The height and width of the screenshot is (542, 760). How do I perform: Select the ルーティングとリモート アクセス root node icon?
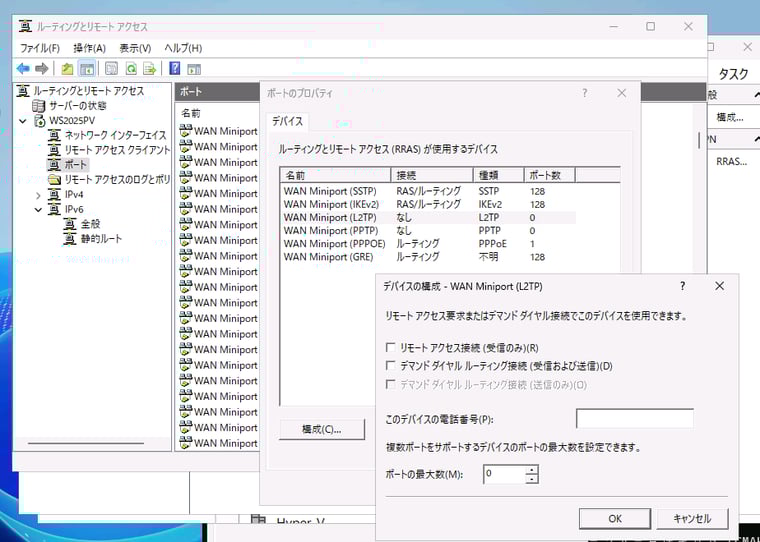tap(23, 91)
